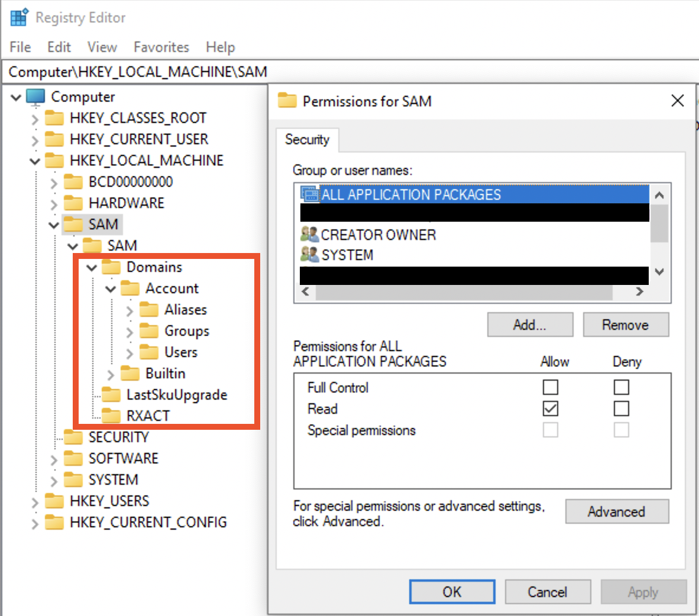Click the HKEY_CURRENT_CONFIG folder icon
The width and height of the screenshot is (699, 616).
pyautogui.click(x=54, y=523)
